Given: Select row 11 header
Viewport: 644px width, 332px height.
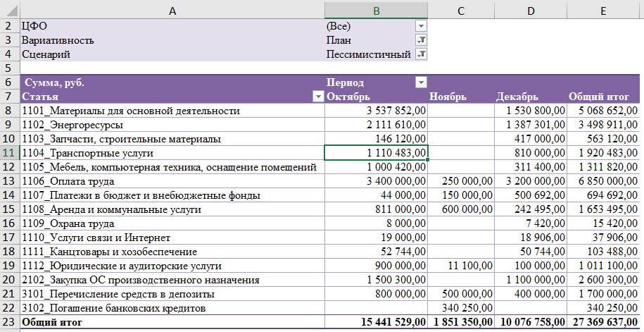Looking at the screenshot, I should (x=9, y=153).
